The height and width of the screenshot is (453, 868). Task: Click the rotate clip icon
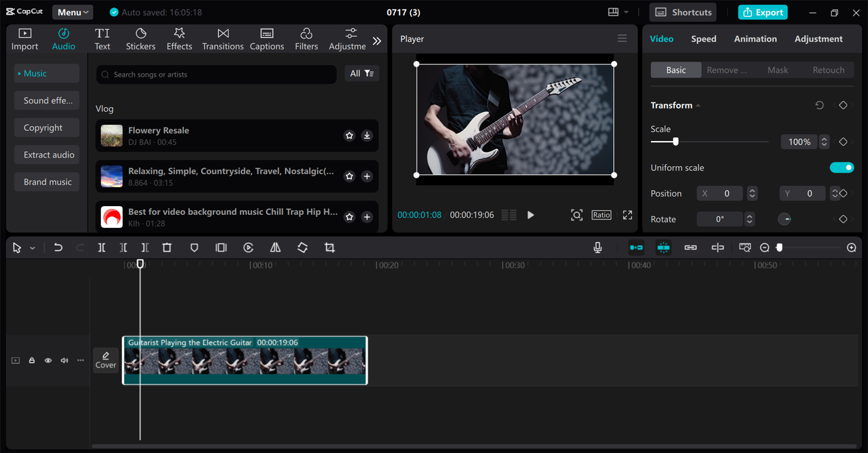pos(302,248)
